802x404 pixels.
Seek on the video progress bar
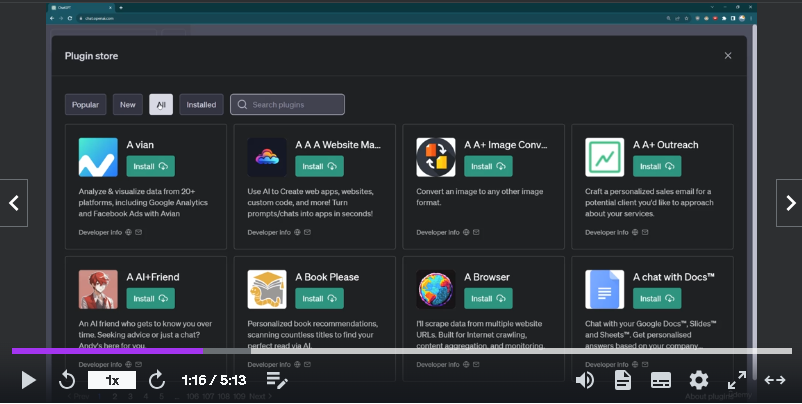pyautogui.click(x=402, y=351)
